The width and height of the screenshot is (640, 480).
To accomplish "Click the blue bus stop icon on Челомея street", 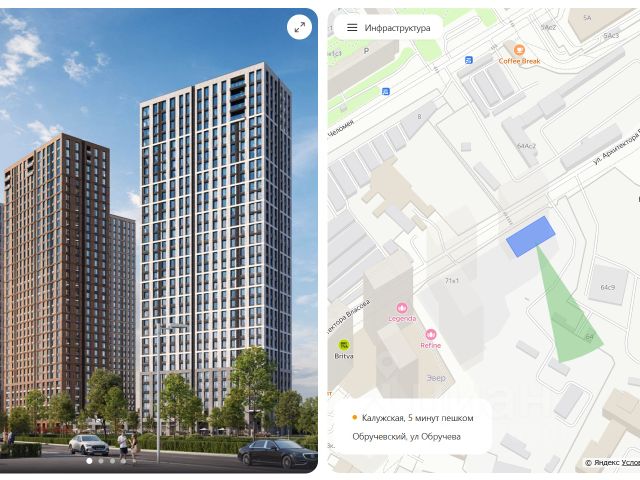I will (385, 91).
